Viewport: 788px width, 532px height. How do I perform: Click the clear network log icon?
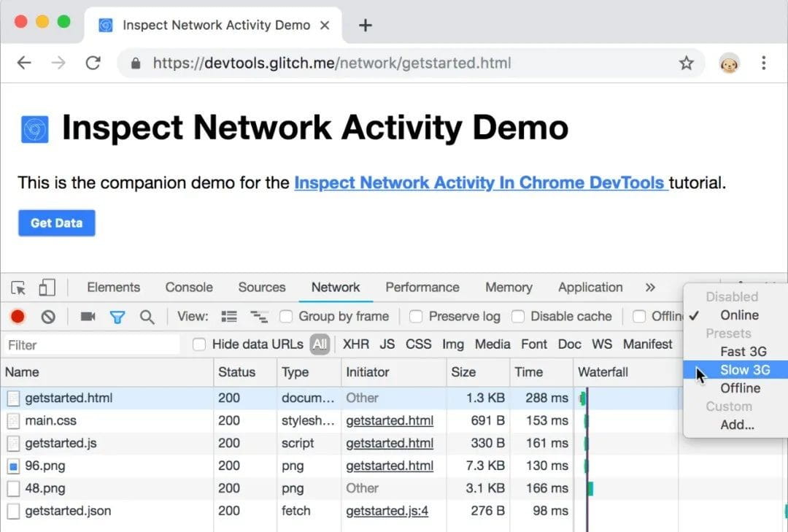[x=48, y=317]
